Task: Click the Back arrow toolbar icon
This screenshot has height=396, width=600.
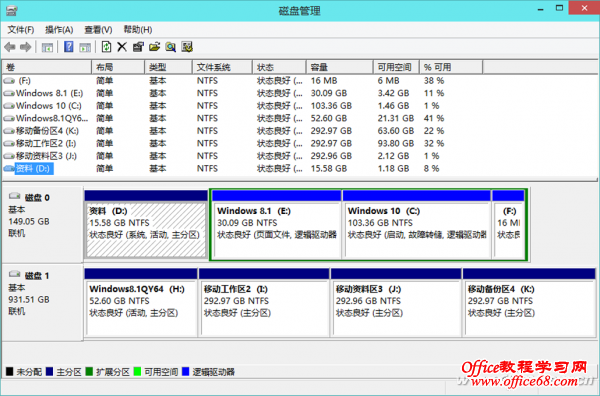Action: tap(10, 47)
